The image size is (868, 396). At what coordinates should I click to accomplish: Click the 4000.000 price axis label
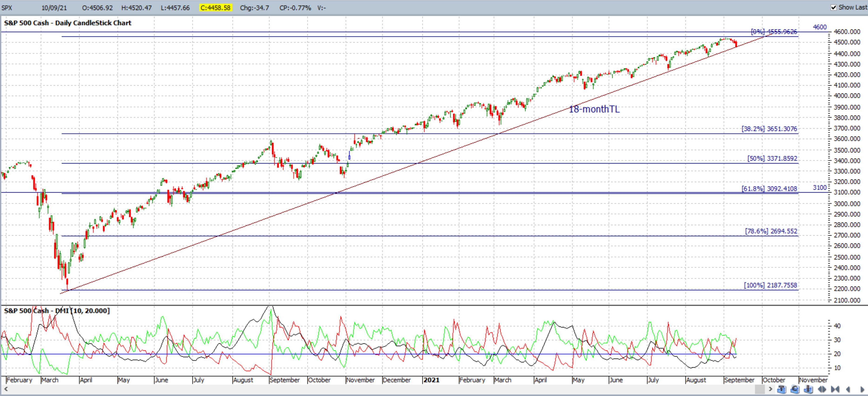tap(847, 96)
